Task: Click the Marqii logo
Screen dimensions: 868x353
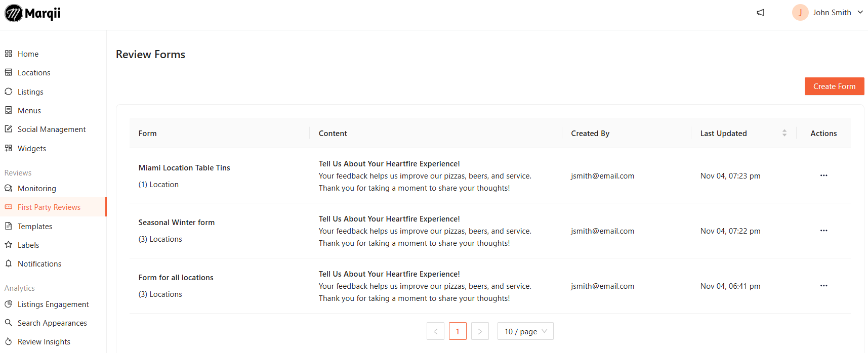Action: 33,13
